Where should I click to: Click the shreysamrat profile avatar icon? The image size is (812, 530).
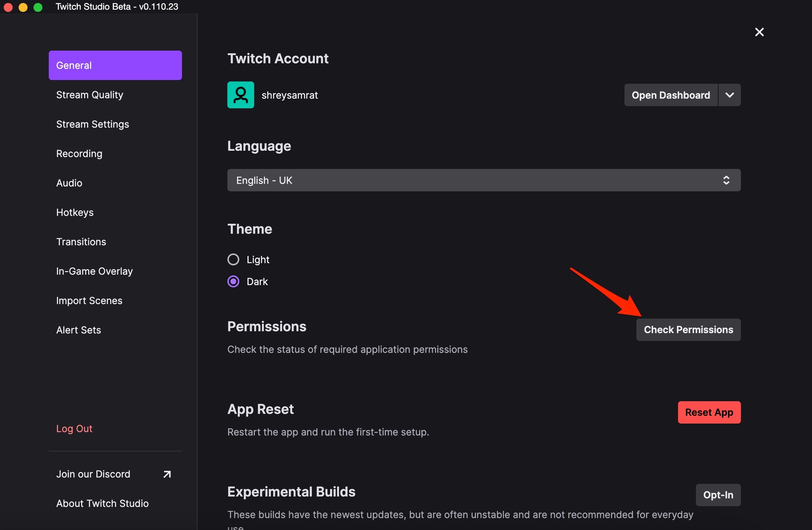coord(240,95)
